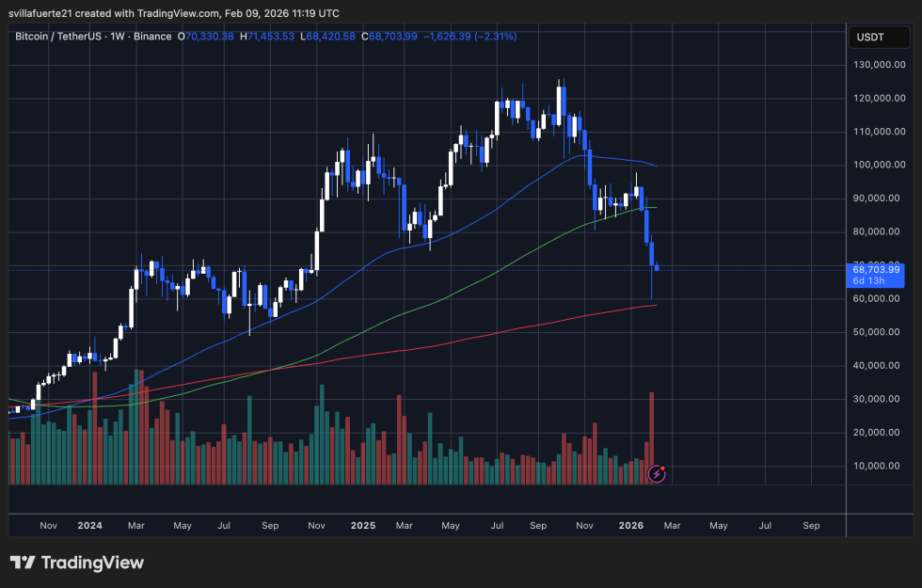Viewport: 922px width, 588px height.
Task: Click the 2025 label on the time axis
Action: [363, 526]
